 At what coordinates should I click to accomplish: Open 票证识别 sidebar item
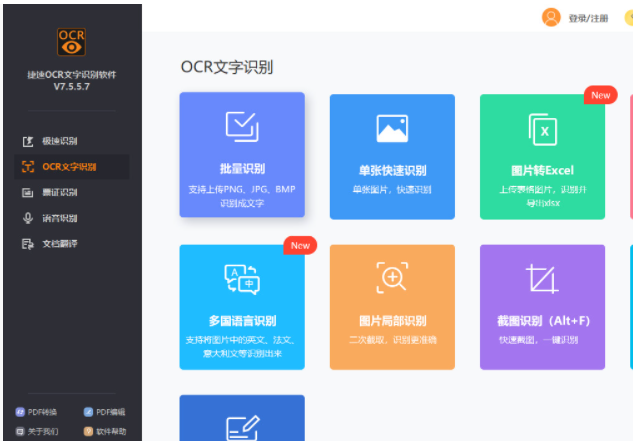72,192
